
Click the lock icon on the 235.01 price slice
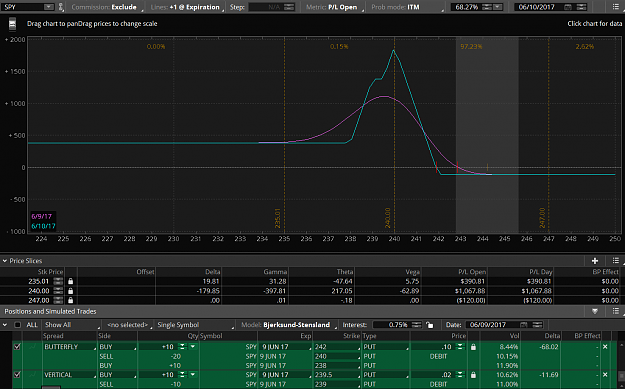71,281
